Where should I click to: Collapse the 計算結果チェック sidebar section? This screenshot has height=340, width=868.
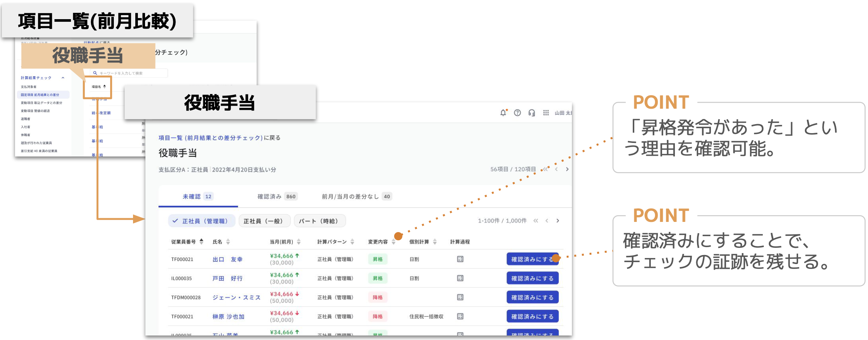pyautogui.click(x=63, y=78)
